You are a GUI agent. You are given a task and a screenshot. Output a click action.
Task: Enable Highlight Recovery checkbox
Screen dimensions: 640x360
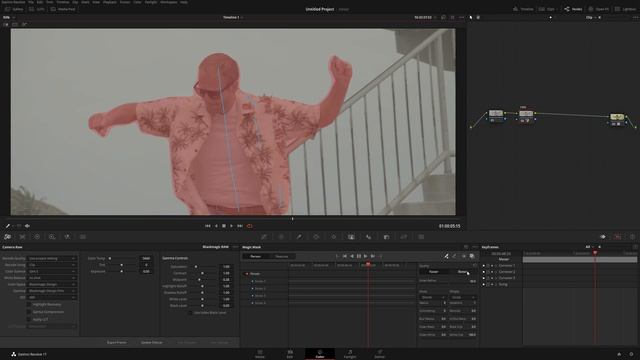click(29, 304)
